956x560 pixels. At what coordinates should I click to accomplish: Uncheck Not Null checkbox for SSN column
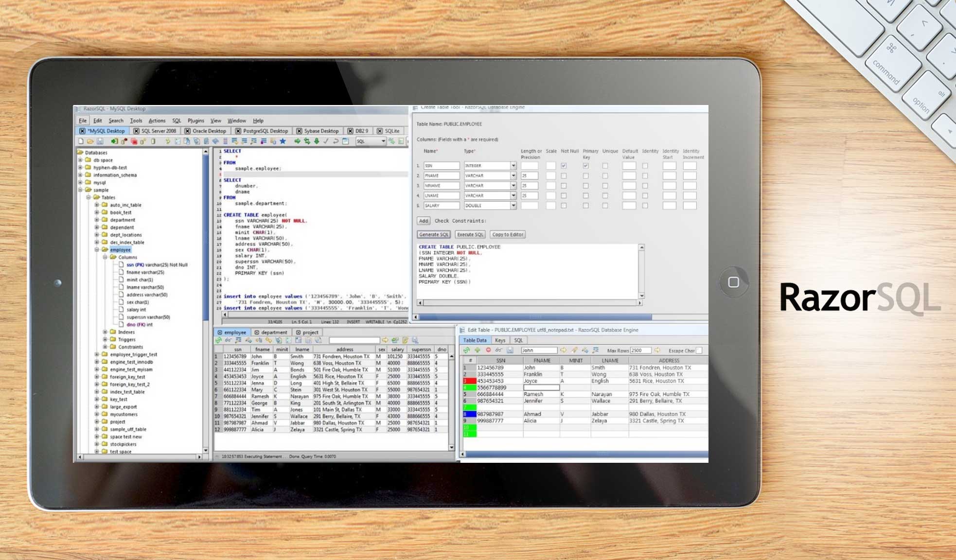pos(564,166)
